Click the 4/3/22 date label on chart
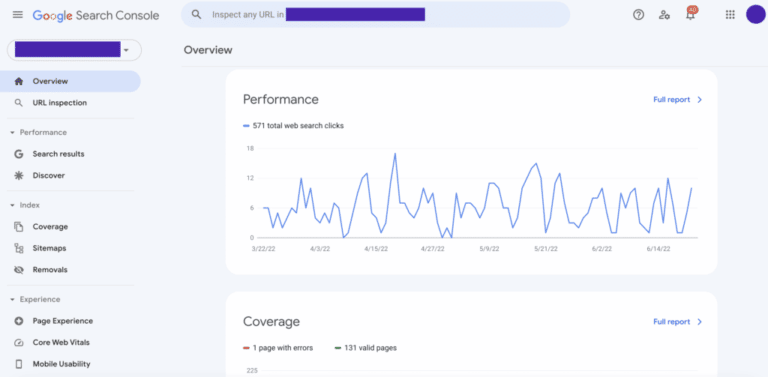768x377 pixels. pyautogui.click(x=320, y=249)
